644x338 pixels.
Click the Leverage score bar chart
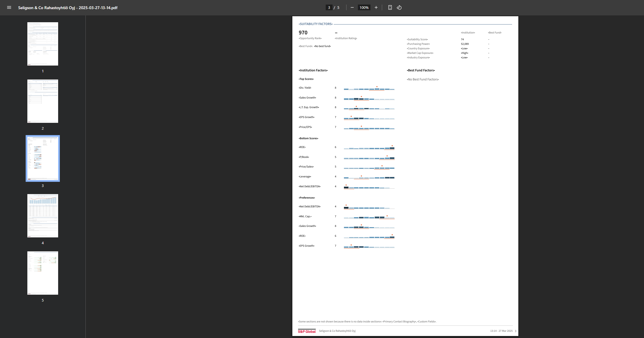pyautogui.click(x=369, y=178)
